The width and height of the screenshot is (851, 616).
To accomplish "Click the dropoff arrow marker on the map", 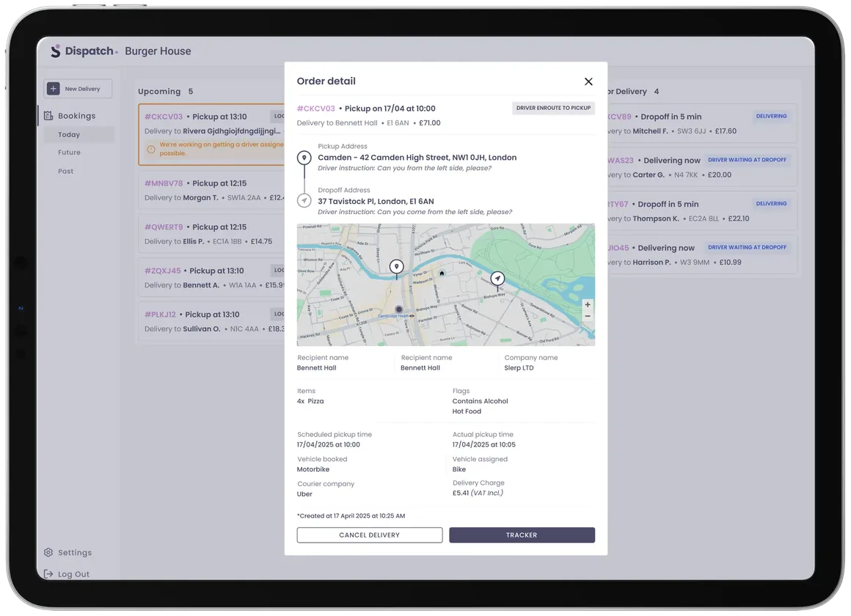I will tap(497, 279).
